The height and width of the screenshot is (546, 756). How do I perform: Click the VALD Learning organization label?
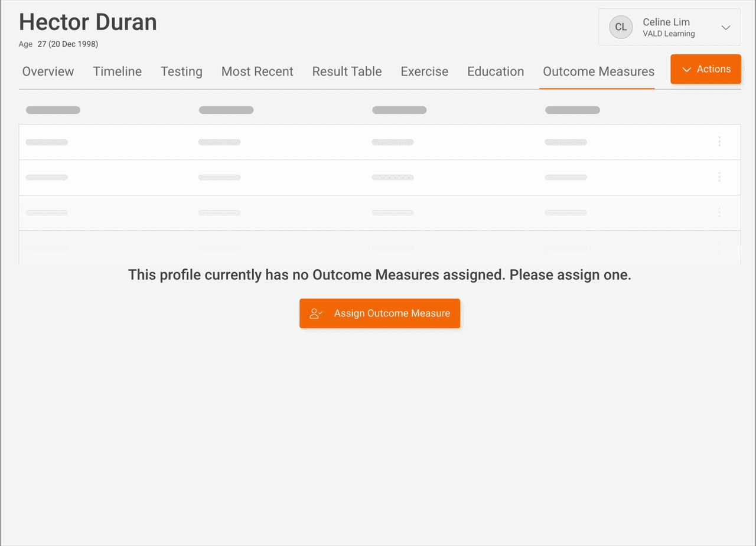[x=669, y=34]
